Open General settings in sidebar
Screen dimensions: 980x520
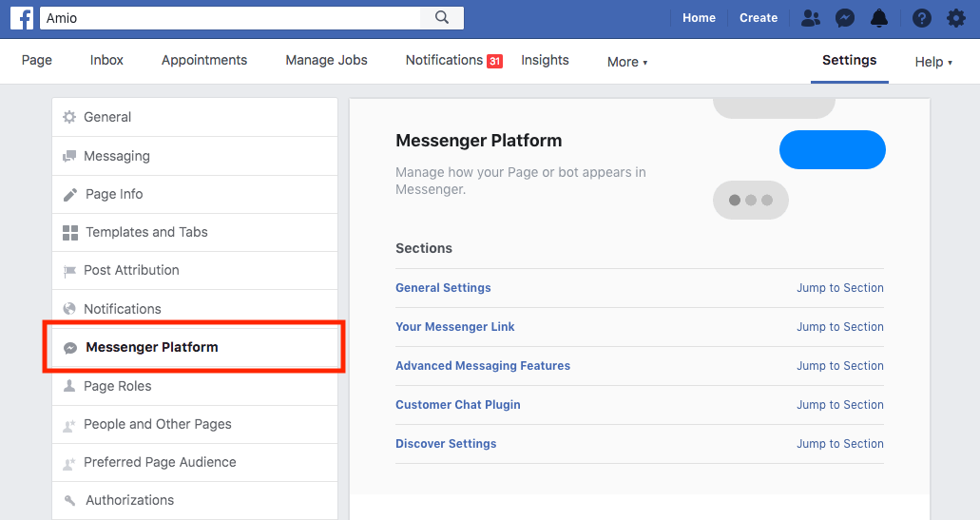tap(195, 117)
